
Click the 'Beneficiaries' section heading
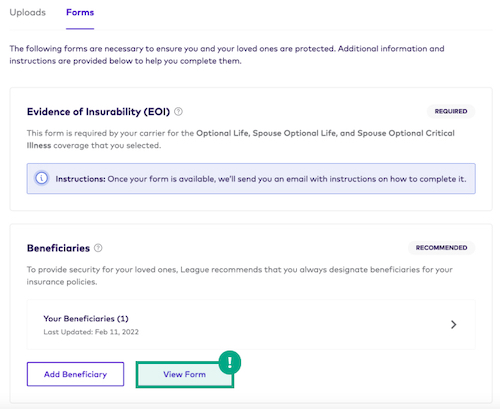[58, 248]
